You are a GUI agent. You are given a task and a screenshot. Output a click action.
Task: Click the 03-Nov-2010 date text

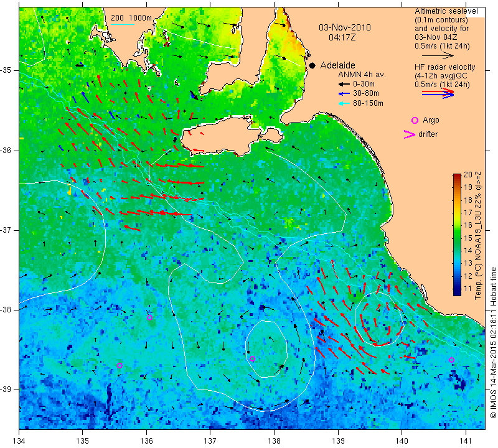point(345,27)
